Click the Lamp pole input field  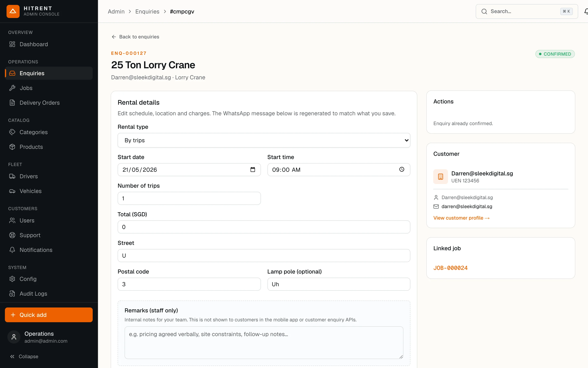(339, 284)
